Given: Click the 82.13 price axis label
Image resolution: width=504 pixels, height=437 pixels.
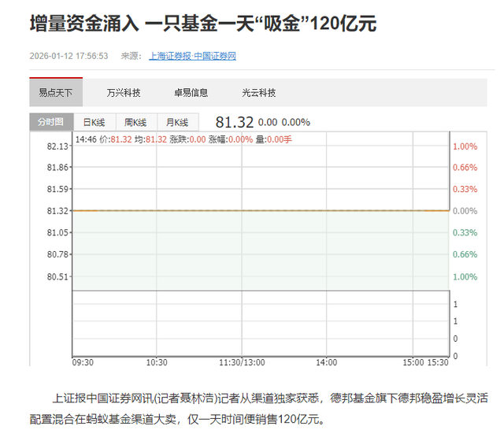Looking at the screenshot, I should point(58,146).
